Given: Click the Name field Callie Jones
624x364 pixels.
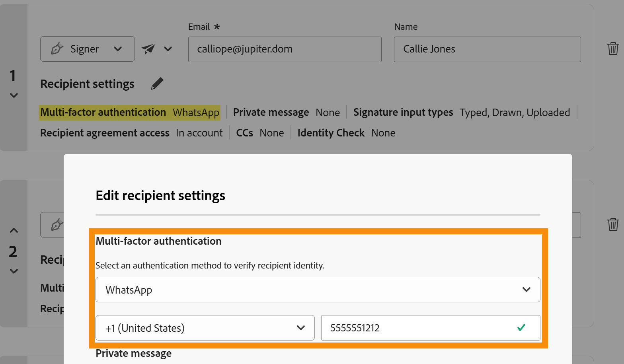Looking at the screenshot, I should point(487,49).
